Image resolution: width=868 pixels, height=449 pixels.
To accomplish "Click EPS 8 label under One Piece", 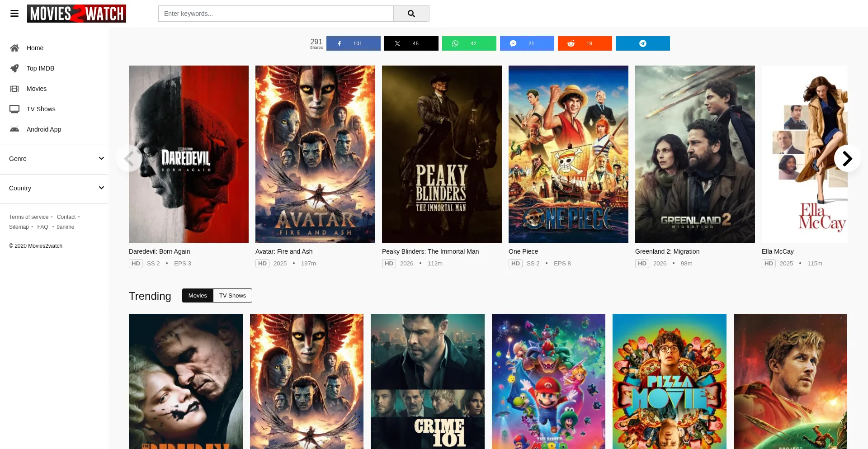I will pos(562,264).
